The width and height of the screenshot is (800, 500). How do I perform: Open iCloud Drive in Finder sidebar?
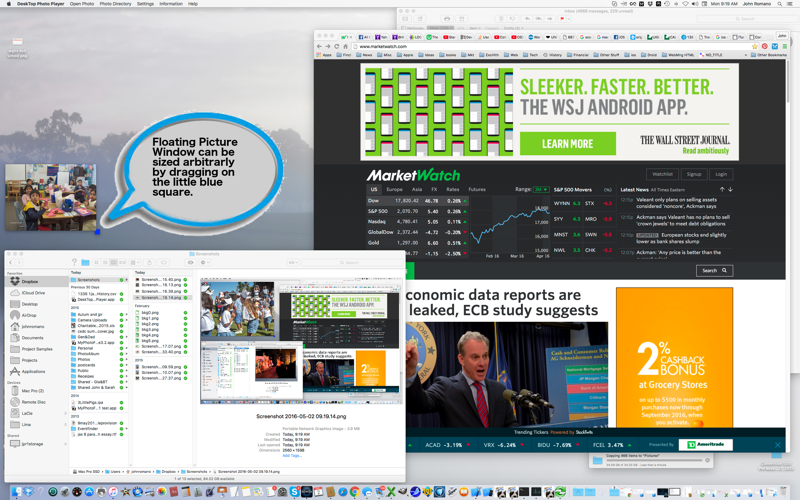(x=36, y=293)
